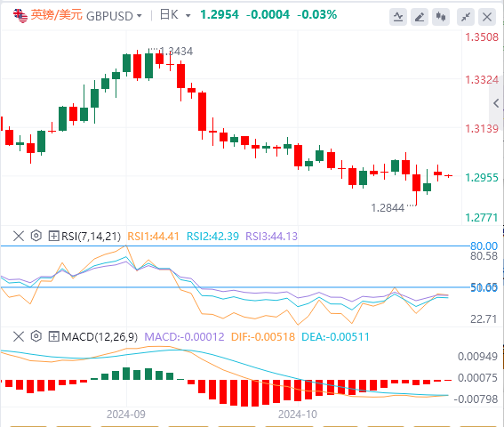The height and width of the screenshot is (427, 504).
Task: Expand the RSI panel with its plus icon
Action: pyautogui.click(x=53, y=237)
